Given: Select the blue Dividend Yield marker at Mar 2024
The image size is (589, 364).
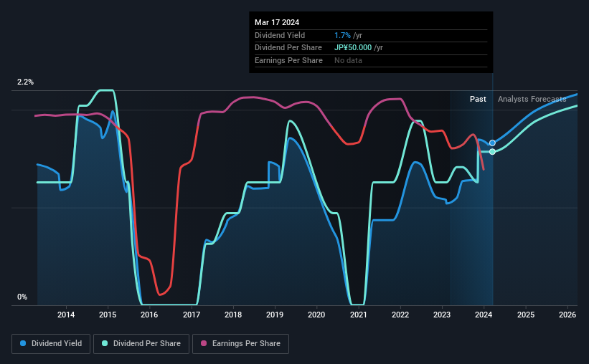Looking at the screenshot, I should click(x=492, y=143).
